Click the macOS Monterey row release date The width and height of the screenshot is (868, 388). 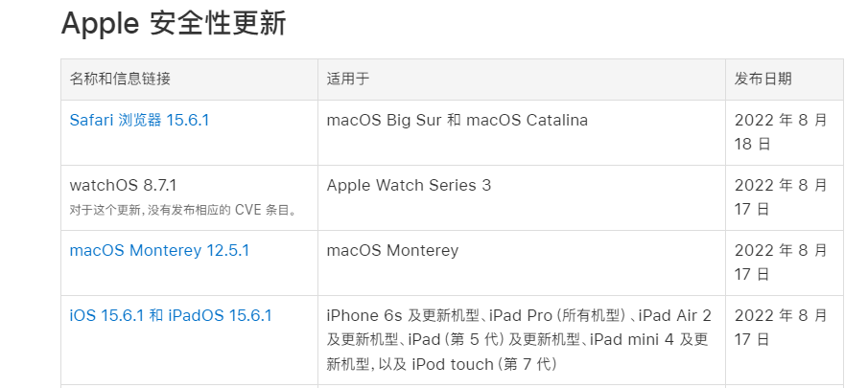781,262
